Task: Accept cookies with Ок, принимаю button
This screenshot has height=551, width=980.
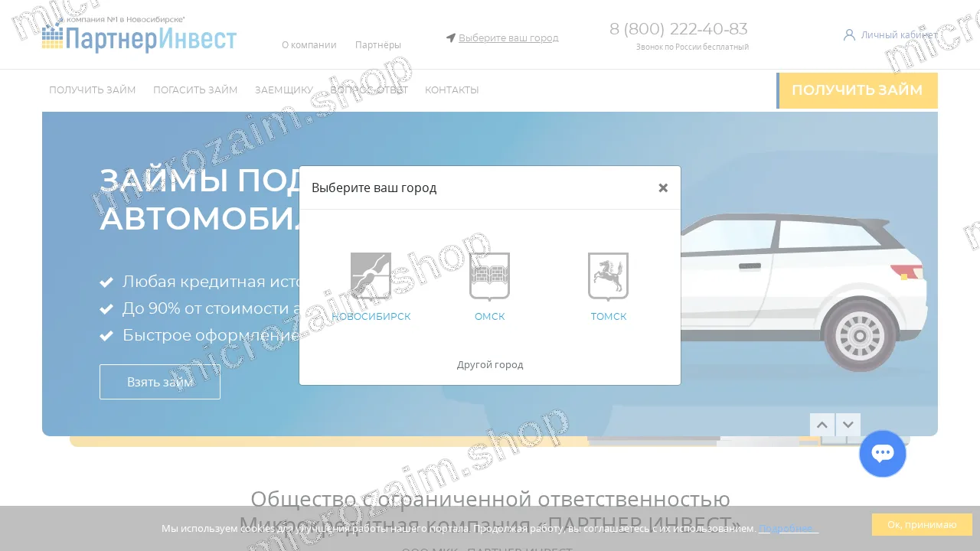Action: [x=922, y=524]
